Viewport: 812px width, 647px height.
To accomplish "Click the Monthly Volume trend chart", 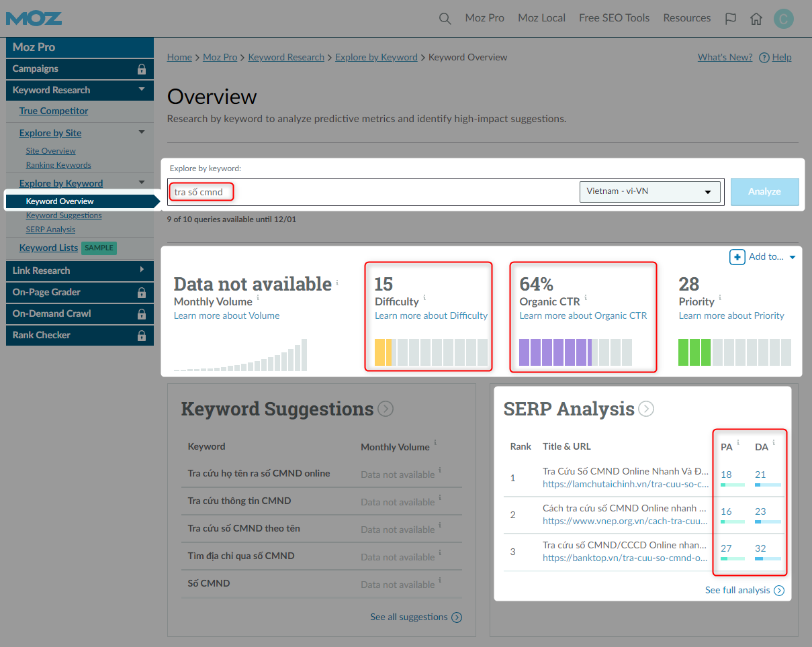I will 240,354.
